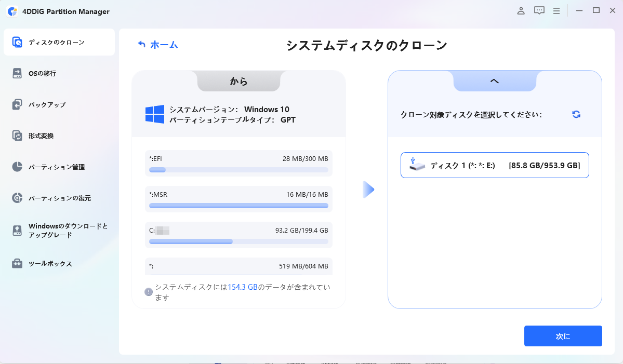The image size is (623, 364).
Task: Click the 次に button
Action: tap(563, 336)
